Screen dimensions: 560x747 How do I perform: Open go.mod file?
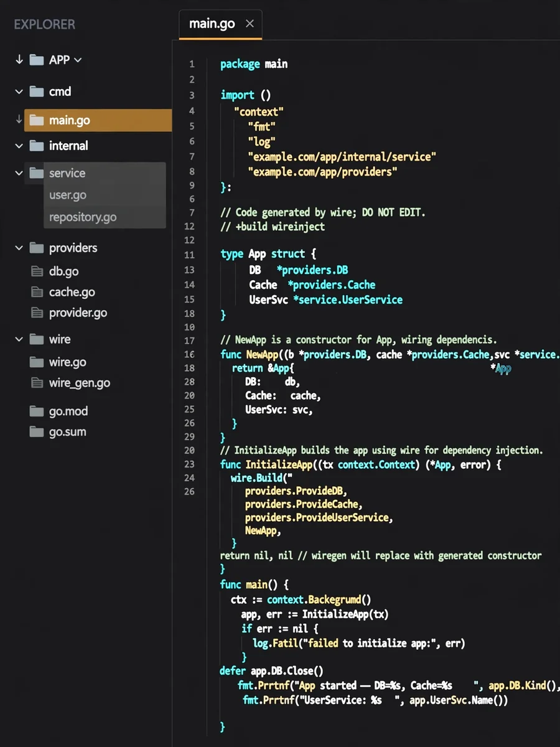(x=68, y=411)
